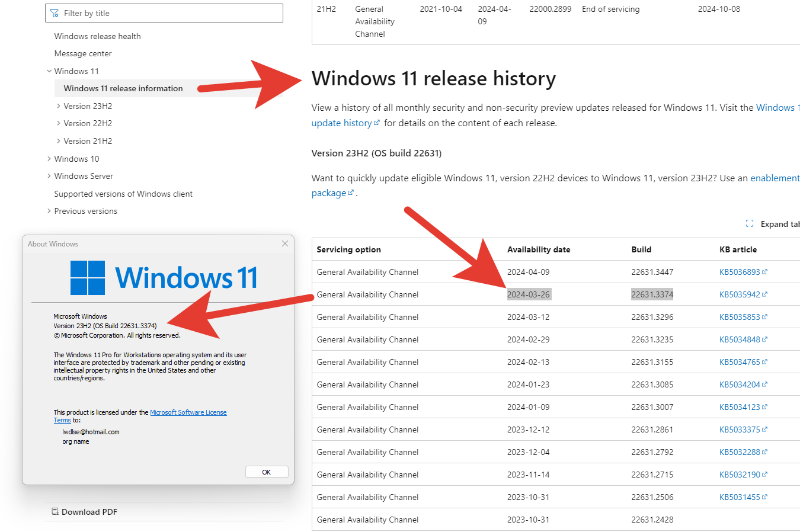Open KB5034848 article link
The width and height of the screenshot is (800, 532).
(740, 339)
